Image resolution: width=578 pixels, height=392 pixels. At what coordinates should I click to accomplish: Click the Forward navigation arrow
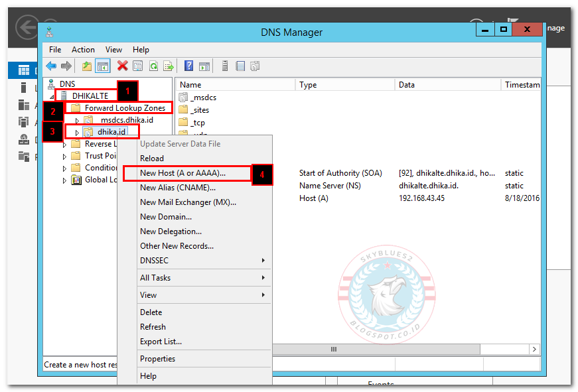(x=66, y=66)
